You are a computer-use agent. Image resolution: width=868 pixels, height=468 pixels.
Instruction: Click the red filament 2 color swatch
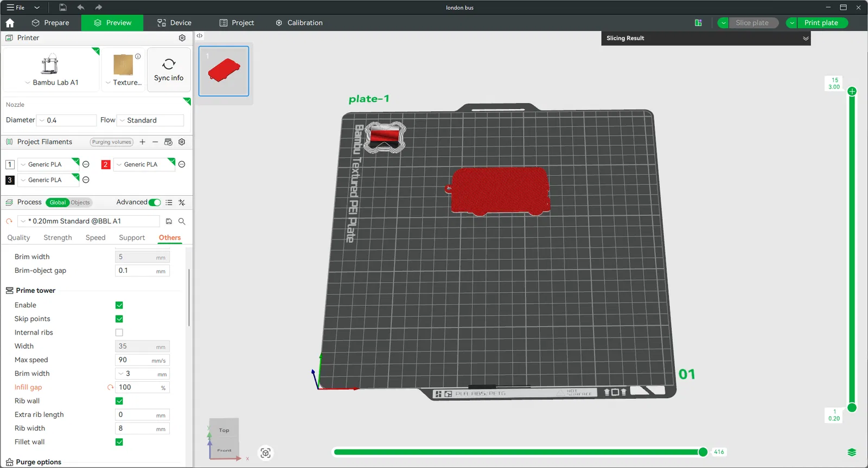pos(106,164)
